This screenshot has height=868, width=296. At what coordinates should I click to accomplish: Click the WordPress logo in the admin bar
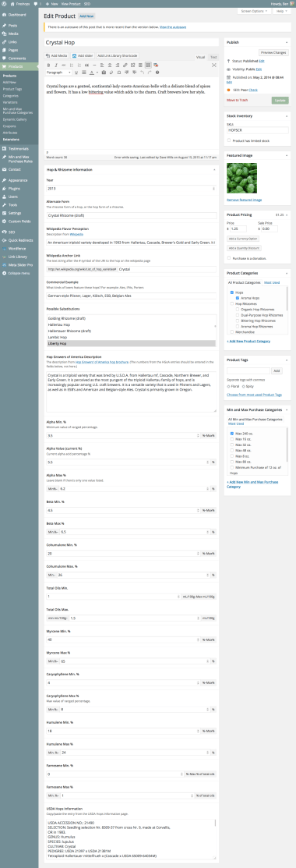5,3
